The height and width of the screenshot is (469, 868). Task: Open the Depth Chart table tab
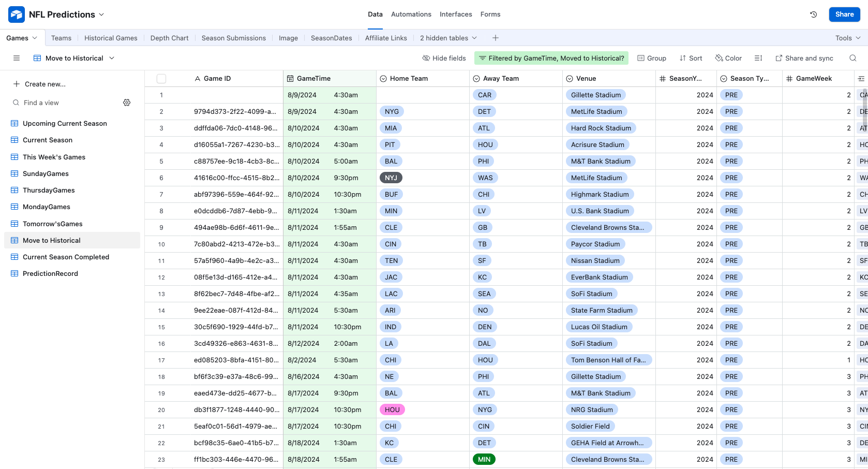point(170,38)
